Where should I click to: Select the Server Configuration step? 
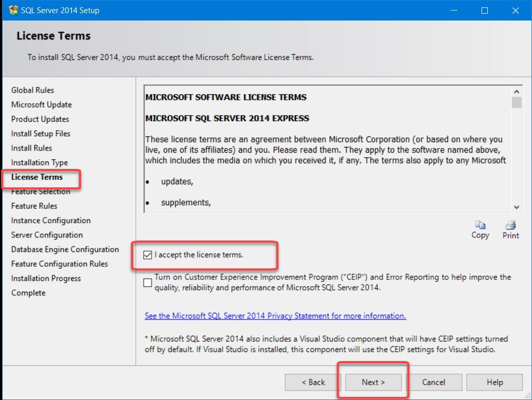click(x=47, y=235)
